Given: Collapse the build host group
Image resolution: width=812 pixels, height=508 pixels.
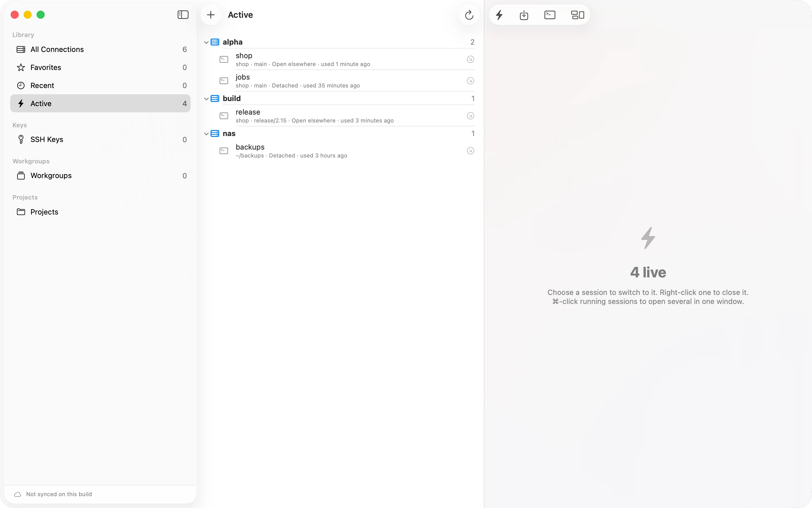Looking at the screenshot, I should (206, 99).
